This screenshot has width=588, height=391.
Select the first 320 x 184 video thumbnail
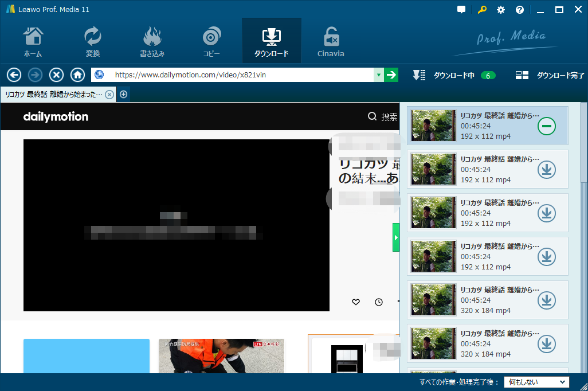[x=433, y=299]
